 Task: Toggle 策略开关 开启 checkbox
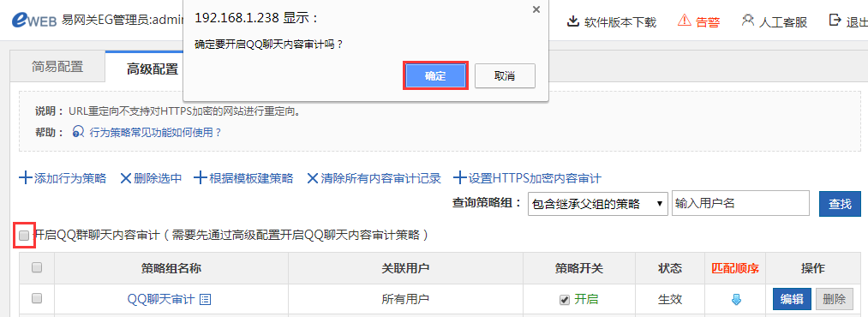coord(564,300)
